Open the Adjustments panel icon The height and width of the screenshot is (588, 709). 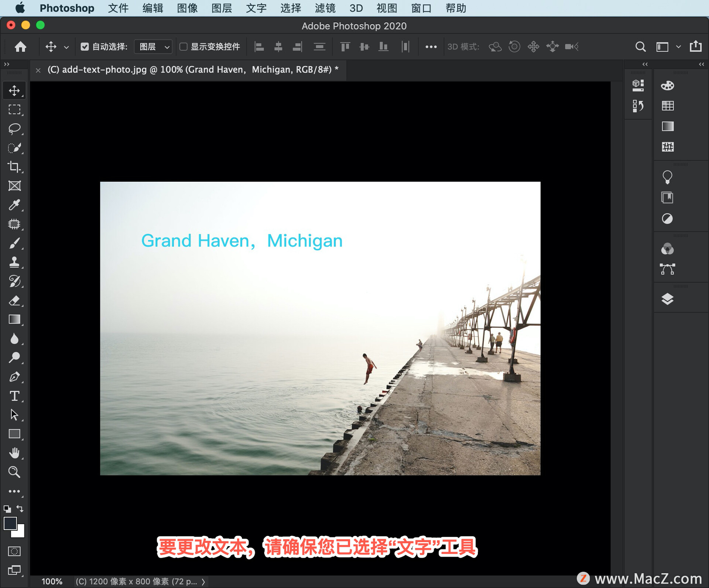(667, 219)
